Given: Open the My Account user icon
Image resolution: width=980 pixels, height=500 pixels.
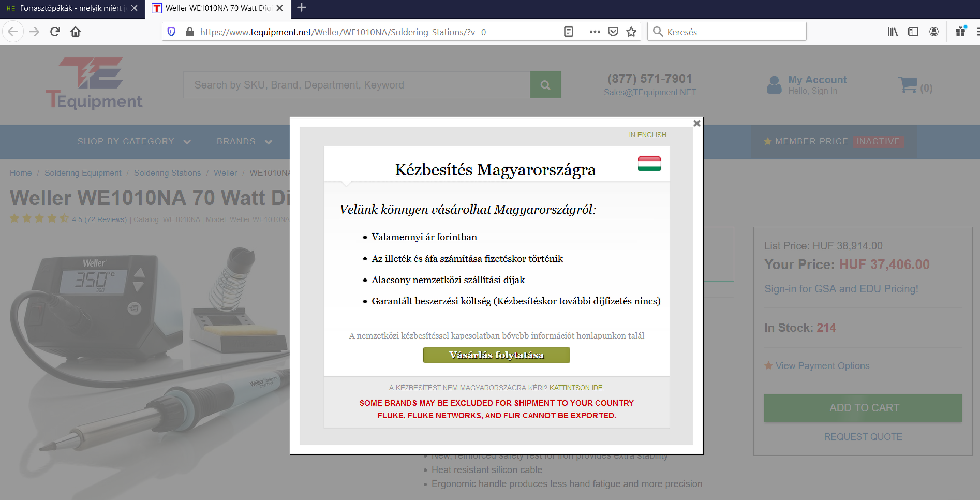Looking at the screenshot, I should click(774, 85).
